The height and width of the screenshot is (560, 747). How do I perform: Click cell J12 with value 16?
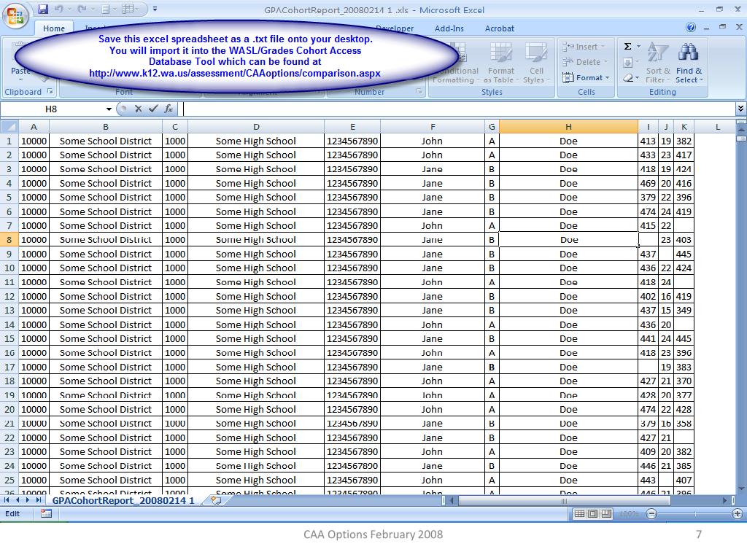(665, 296)
